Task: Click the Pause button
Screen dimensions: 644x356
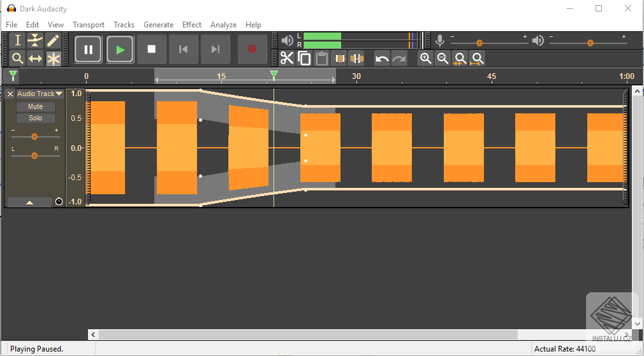Action: tap(88, 49)
